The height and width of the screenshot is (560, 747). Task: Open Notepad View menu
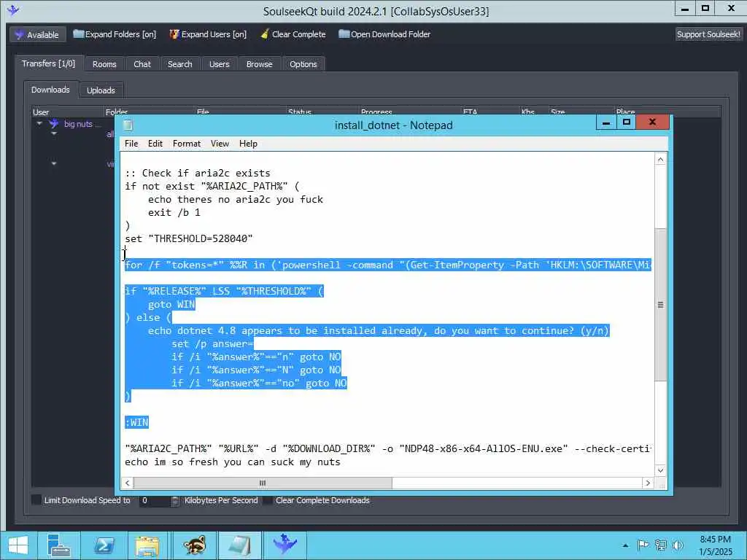click(220, 144)
